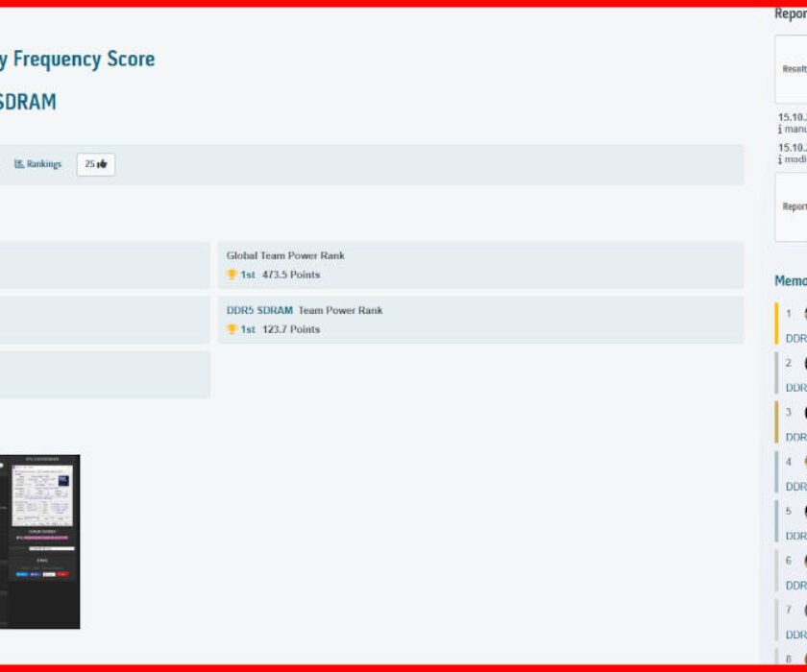Click the 'SDRAM' subheading below the title
This screenshot has height=672, width=807.
point(28,102)
